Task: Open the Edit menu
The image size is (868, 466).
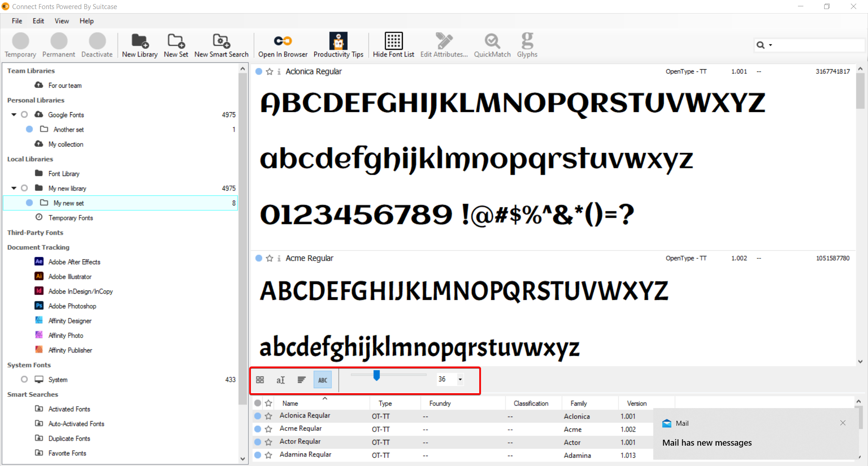Action: [x=38, y=21]
